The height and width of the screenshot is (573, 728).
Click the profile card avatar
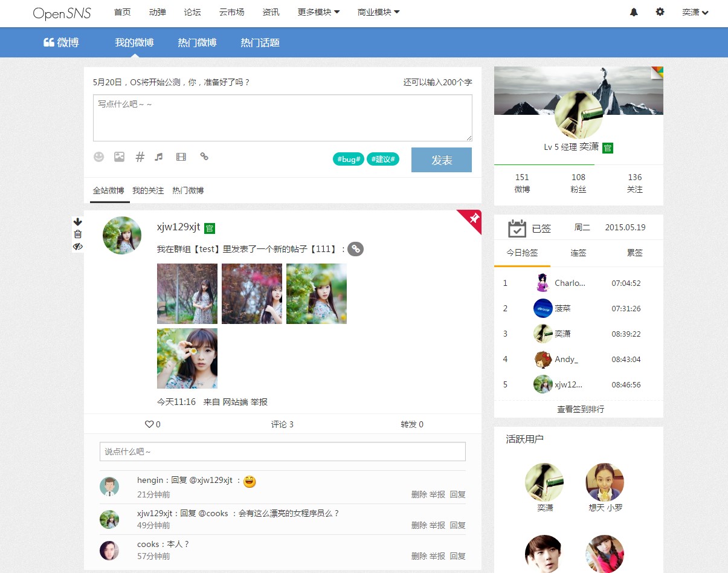[578, 115]
